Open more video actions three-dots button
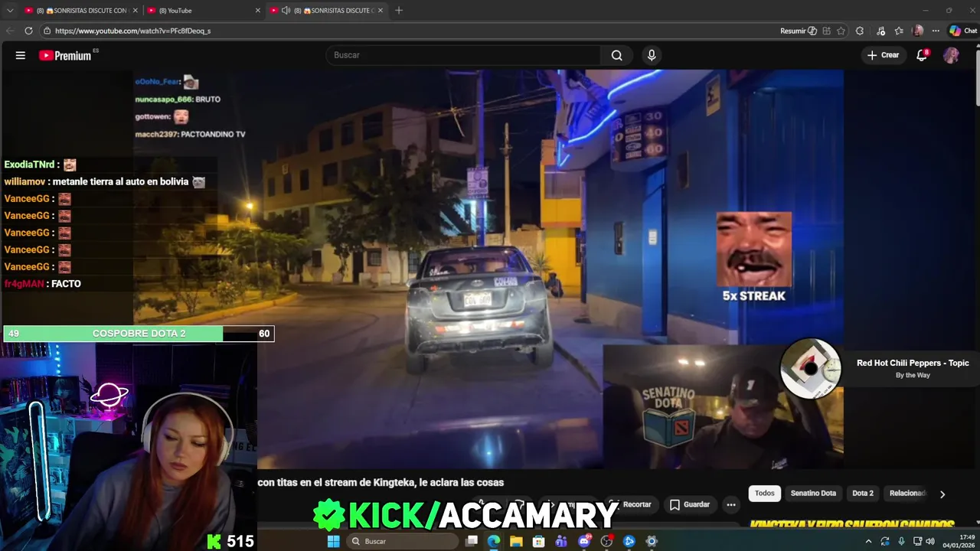Image resolution: width=980 pixels, height=551 pixels. [x=731, y=504]
